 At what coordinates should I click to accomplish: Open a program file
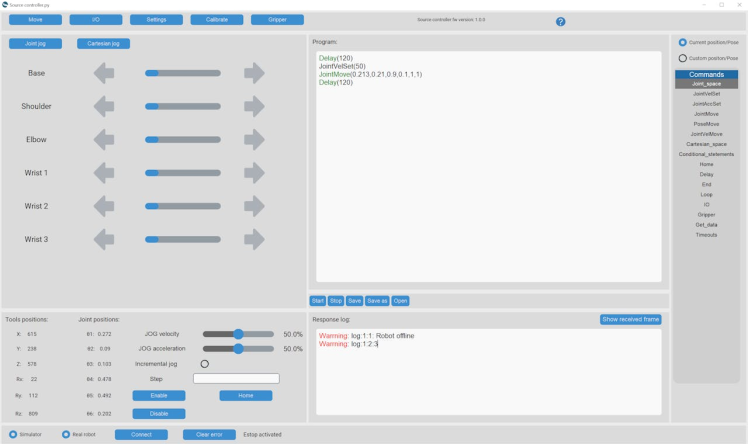click(x=400, y=301)
